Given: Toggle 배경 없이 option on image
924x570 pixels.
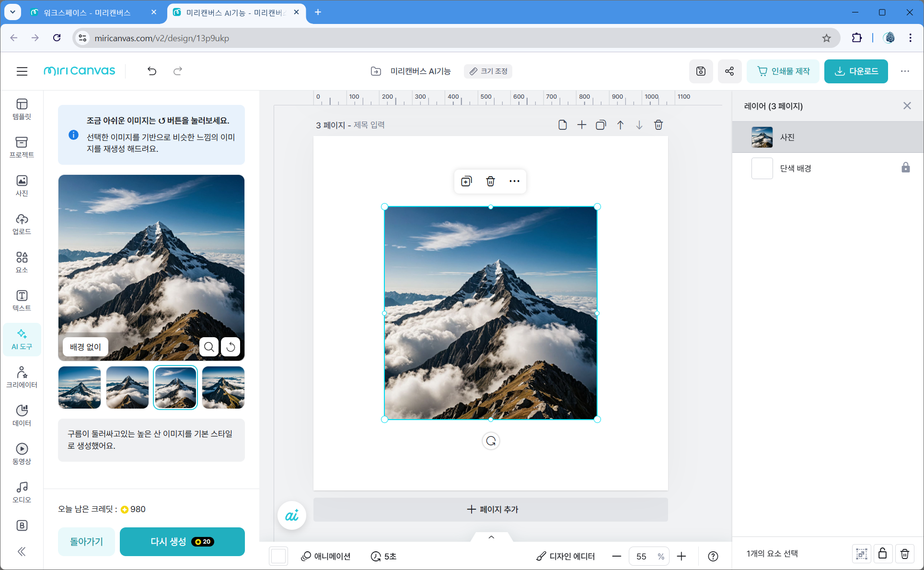Looking at the screenshot, I should coord(85,347).
